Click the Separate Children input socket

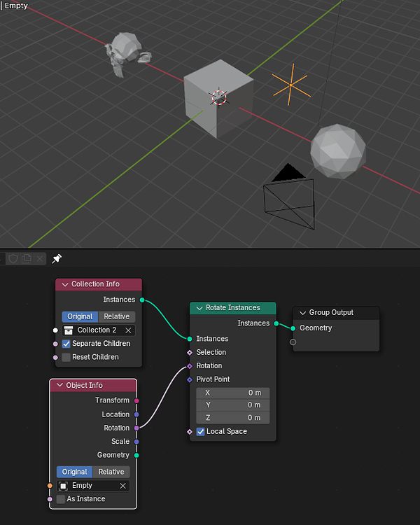(x=55, y=344)
